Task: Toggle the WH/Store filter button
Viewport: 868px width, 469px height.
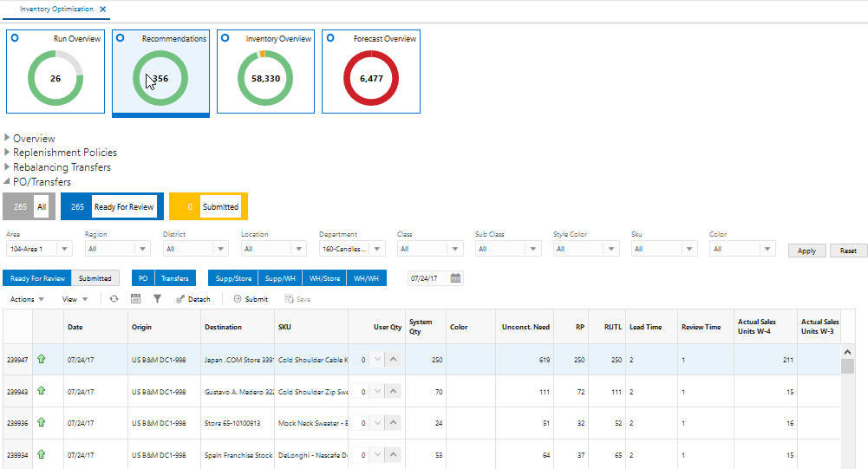Action: tap(324, 278)
